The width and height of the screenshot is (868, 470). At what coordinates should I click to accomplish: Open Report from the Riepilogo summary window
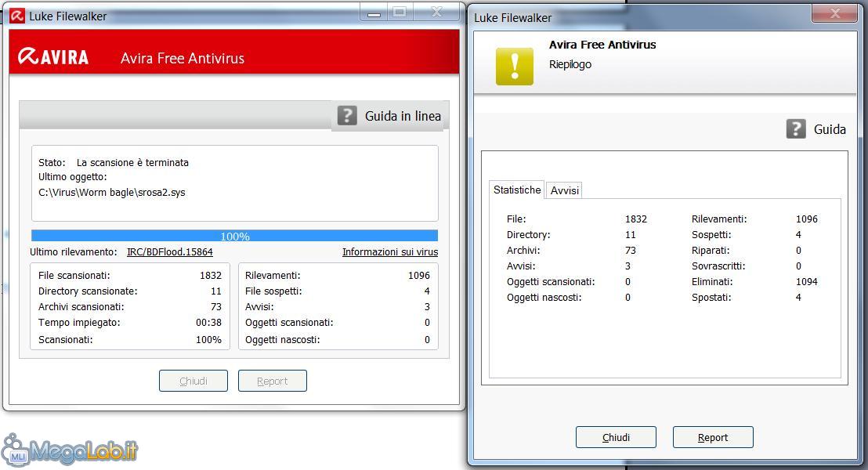(713, 437)
